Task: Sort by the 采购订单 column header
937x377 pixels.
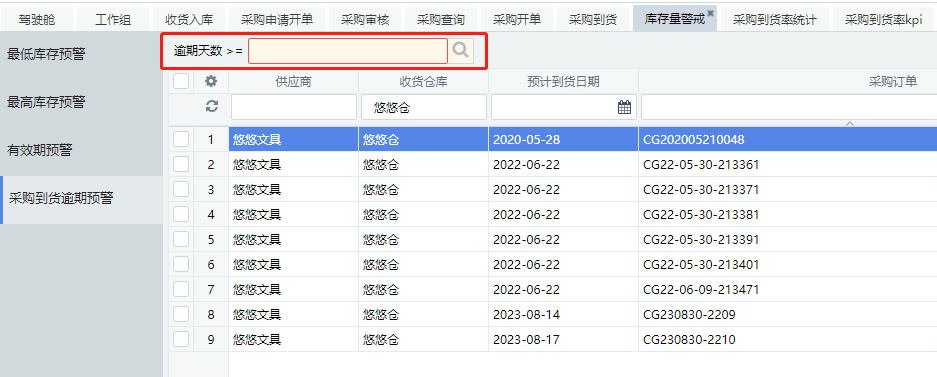Action: (892, 81)
